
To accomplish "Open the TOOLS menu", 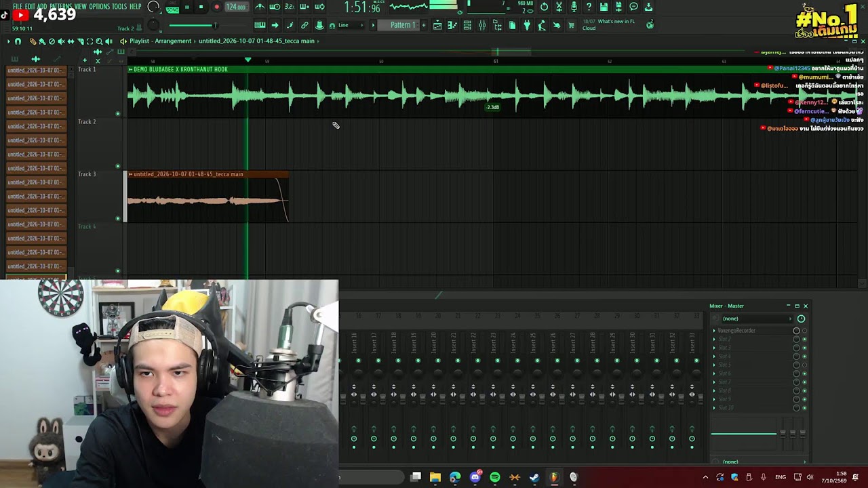I will (x=119, y=7).
